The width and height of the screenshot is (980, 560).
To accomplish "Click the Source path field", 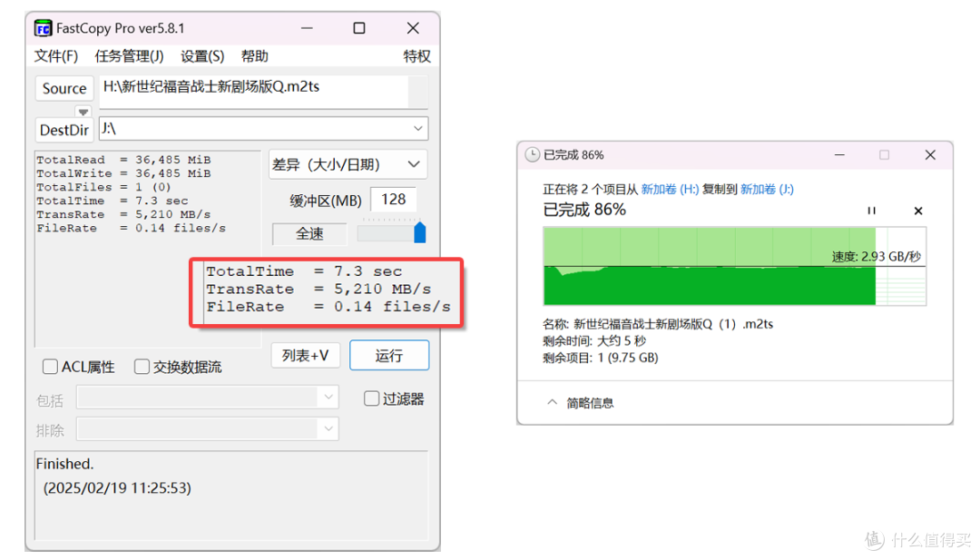I will pyautogui.click(x=255, y=92).
